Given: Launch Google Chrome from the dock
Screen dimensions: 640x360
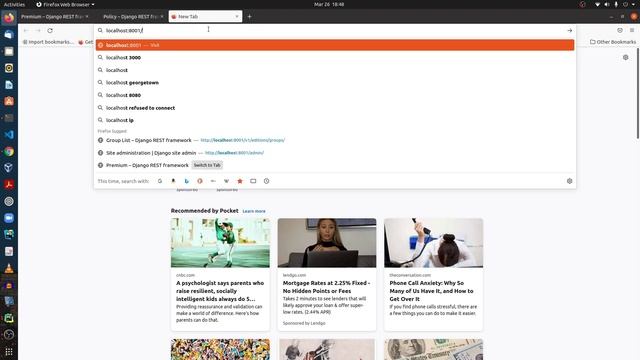Looking at the screenshot, I should (x=9, y=151).
